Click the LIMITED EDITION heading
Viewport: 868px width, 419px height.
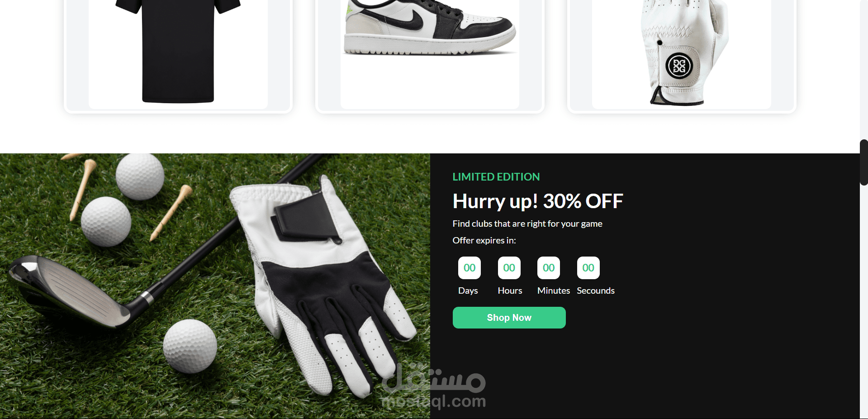(x=496, y=177)
